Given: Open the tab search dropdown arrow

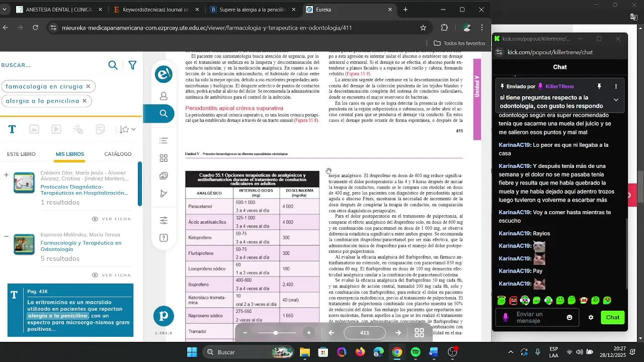Looking at the screenshot, I should pyautogui.click(x=5, y=10).
